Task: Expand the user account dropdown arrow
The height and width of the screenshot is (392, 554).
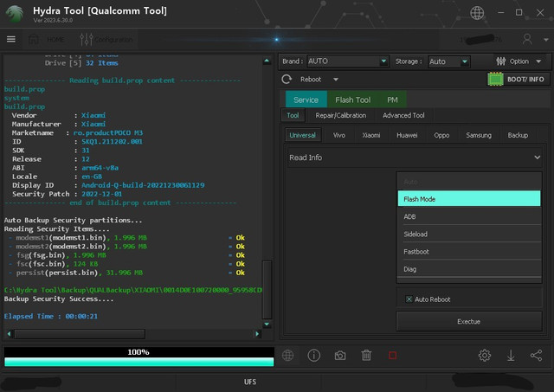Action: point(546,40)
